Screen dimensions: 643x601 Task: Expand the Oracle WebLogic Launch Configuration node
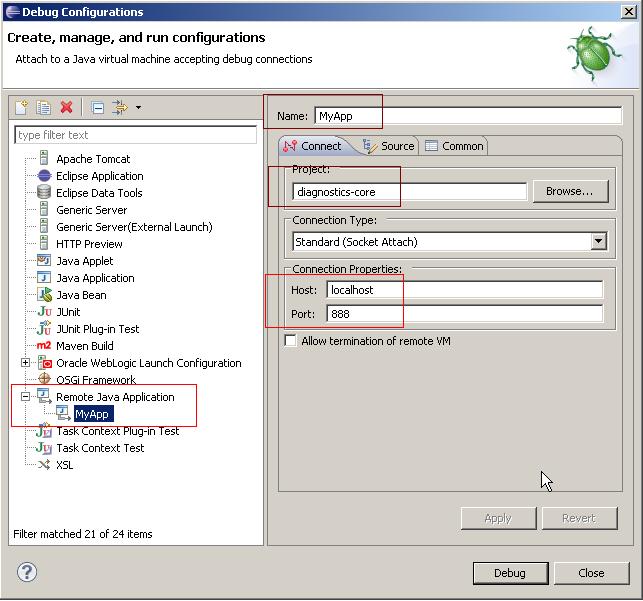[x=25, y=363]
